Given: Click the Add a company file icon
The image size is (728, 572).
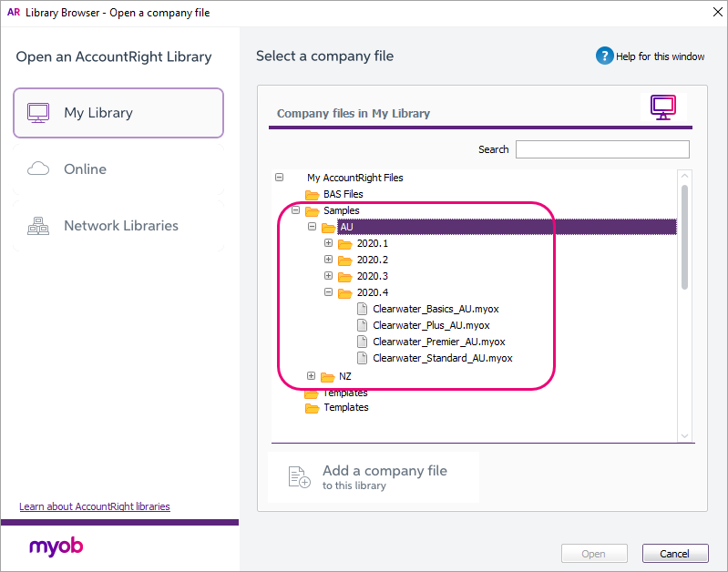Looking at the screenshot, I should (299, 477).
